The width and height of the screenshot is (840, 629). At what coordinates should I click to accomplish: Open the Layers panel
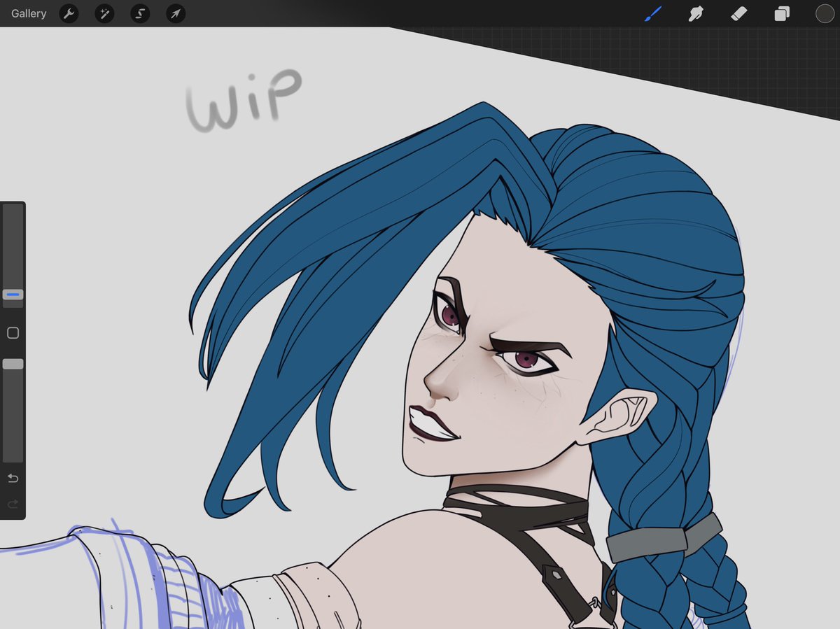(x=782, y=13)
